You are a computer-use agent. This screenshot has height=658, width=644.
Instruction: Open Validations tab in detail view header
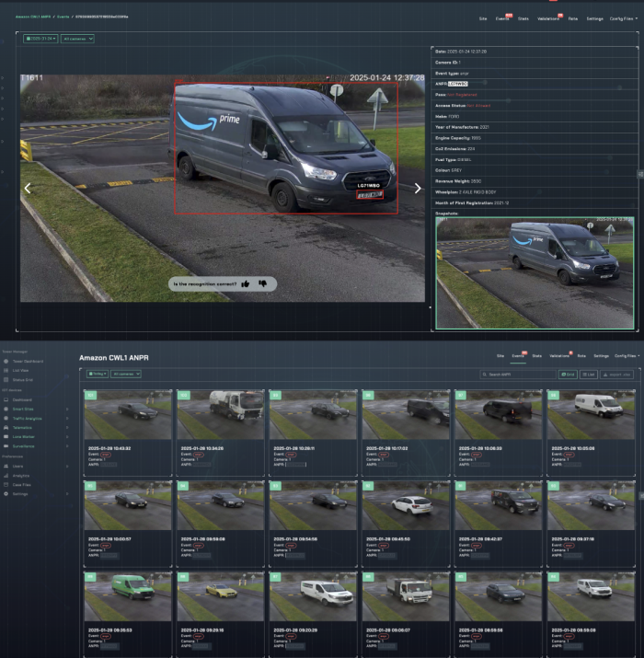tap(548, 19)
